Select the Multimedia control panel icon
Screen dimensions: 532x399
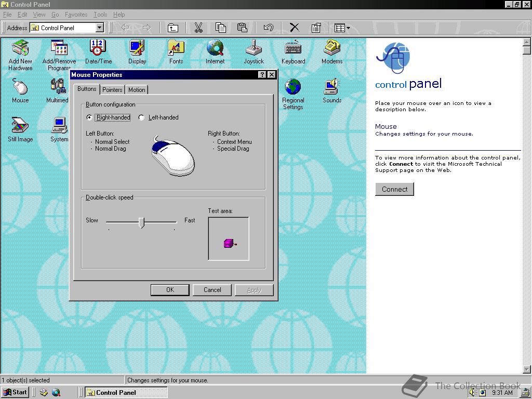pyautogui.click(x=58, y=90)
